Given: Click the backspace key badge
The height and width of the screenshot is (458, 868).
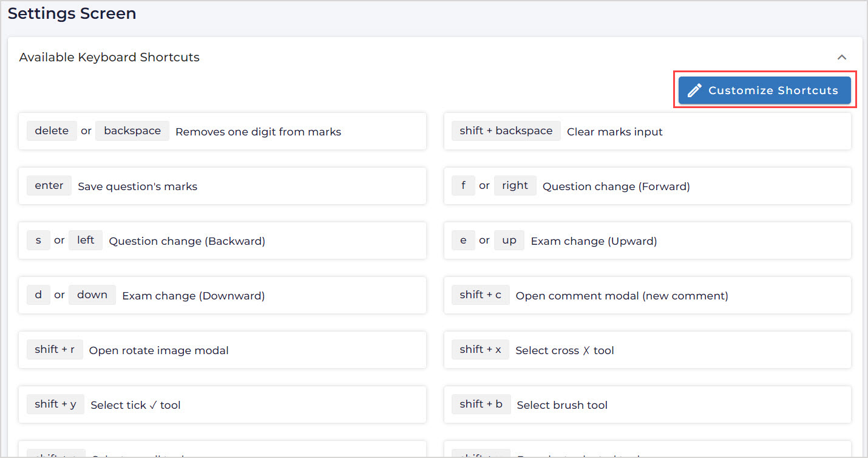Looking at the screenshot, I should 132,131.
